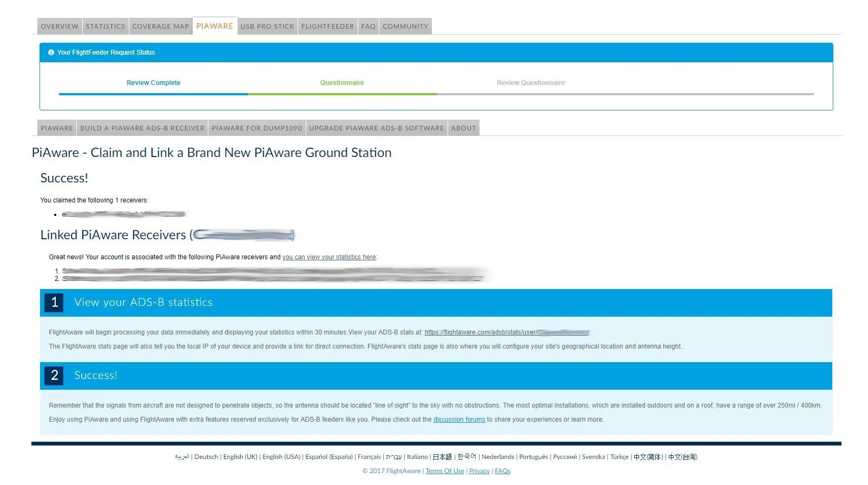The height and width of the screenshot is (485, 868).
Task: Follow 'you can view your statistics here' link
Action: tap(329, 257)
